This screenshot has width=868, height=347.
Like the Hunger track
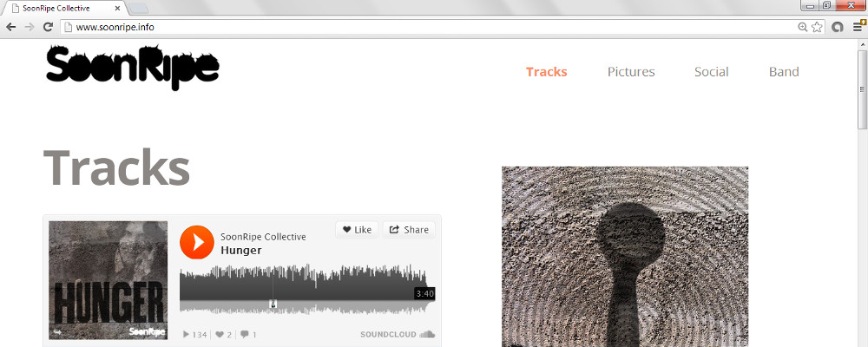pos(357,230)
